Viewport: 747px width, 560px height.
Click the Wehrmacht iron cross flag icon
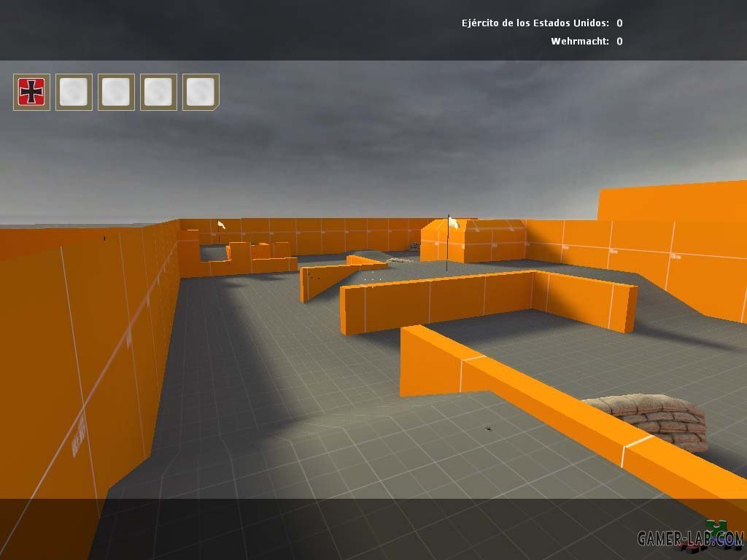click(x=31, y=92)
